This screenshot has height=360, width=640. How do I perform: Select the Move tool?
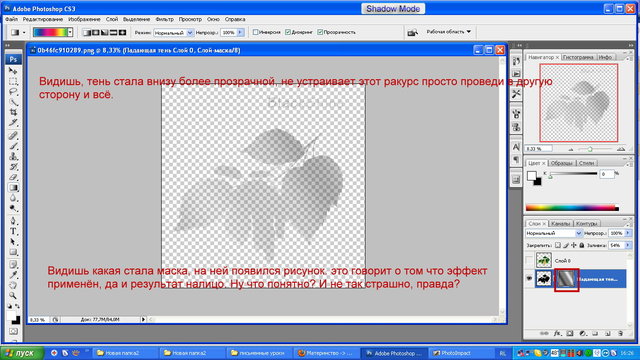[13, 71]
